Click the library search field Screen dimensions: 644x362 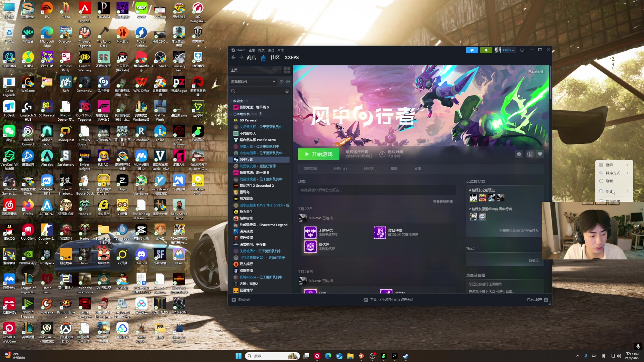(x=257, y=91)
